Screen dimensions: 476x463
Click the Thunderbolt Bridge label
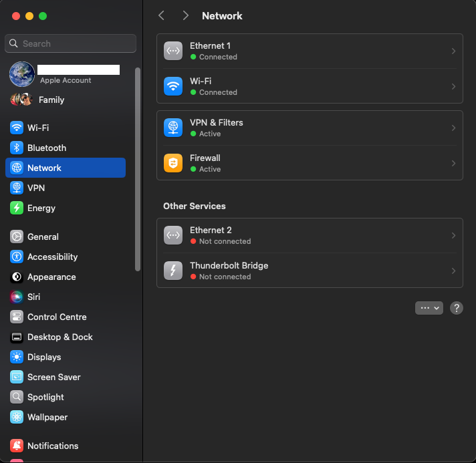(x=229, y=265)
